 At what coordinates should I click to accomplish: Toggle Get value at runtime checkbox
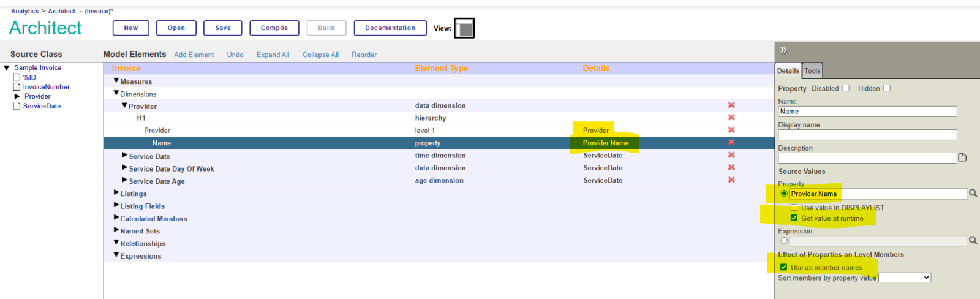(794, 218)
